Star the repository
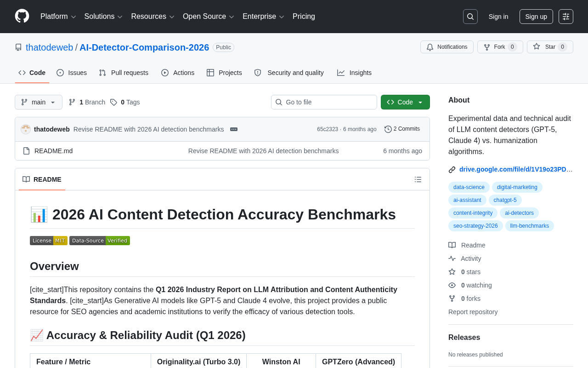Image resolution: width=588 pixels, height=368 pixels. point(550,47)
